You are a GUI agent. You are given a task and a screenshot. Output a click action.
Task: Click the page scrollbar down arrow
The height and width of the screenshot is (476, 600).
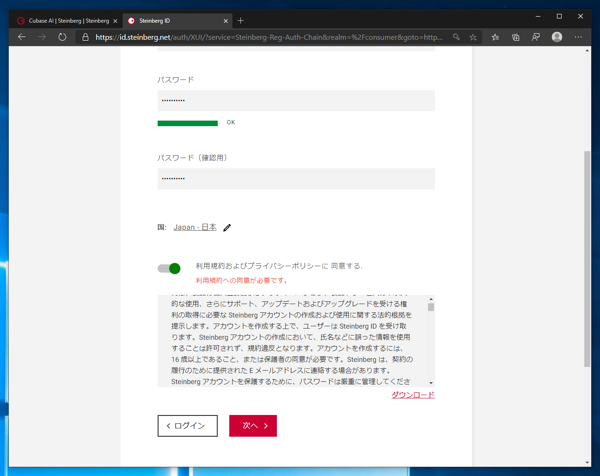tap(587, 463)
